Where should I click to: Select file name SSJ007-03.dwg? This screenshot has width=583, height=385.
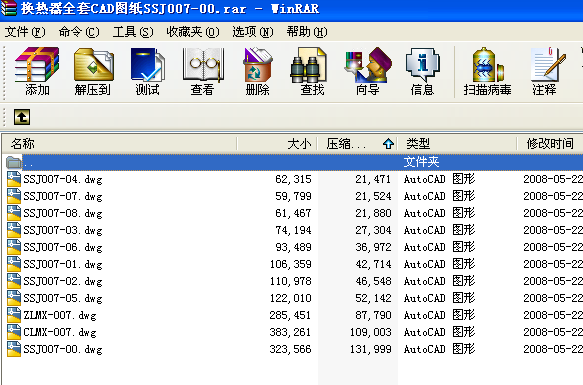coord(63,230)
